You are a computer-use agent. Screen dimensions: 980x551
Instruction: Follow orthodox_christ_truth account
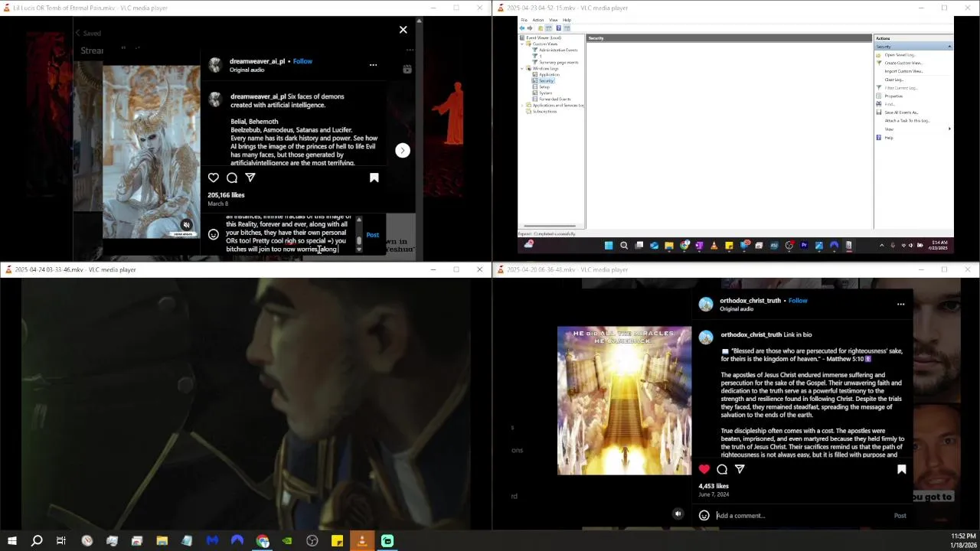pyautogui.click(x=798, y=301)
